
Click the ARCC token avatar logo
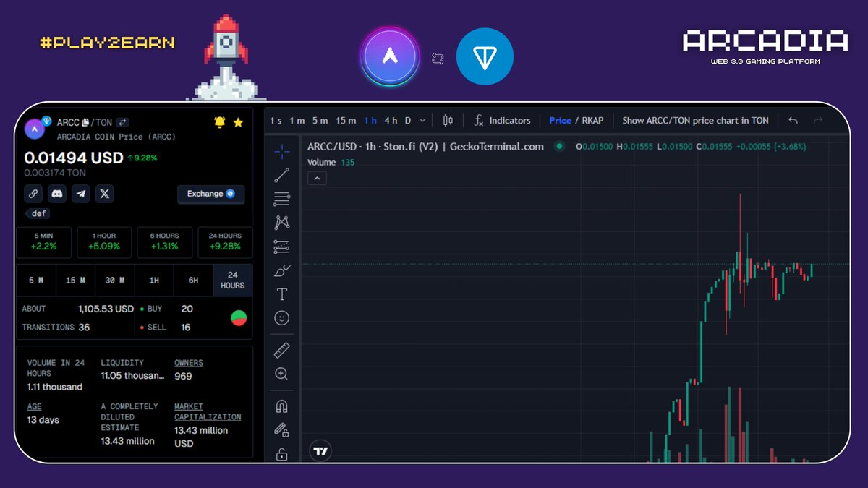pyautogui.click(x=35, y=129)
